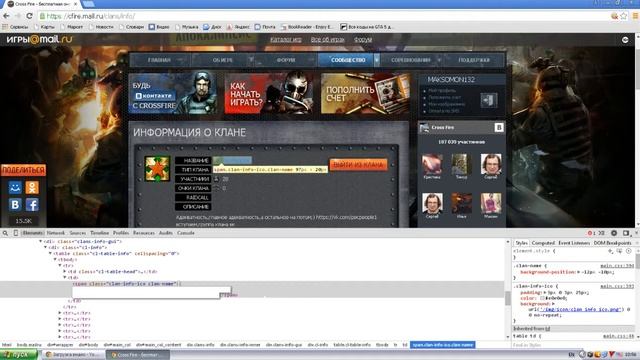Share via Facebook icon

pyautogui.click(x=32, y=204)
